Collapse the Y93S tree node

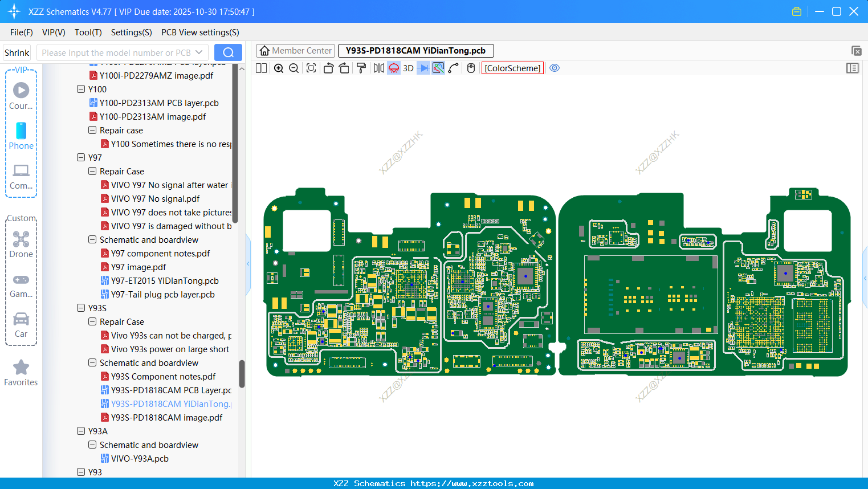tap(80, 308)
